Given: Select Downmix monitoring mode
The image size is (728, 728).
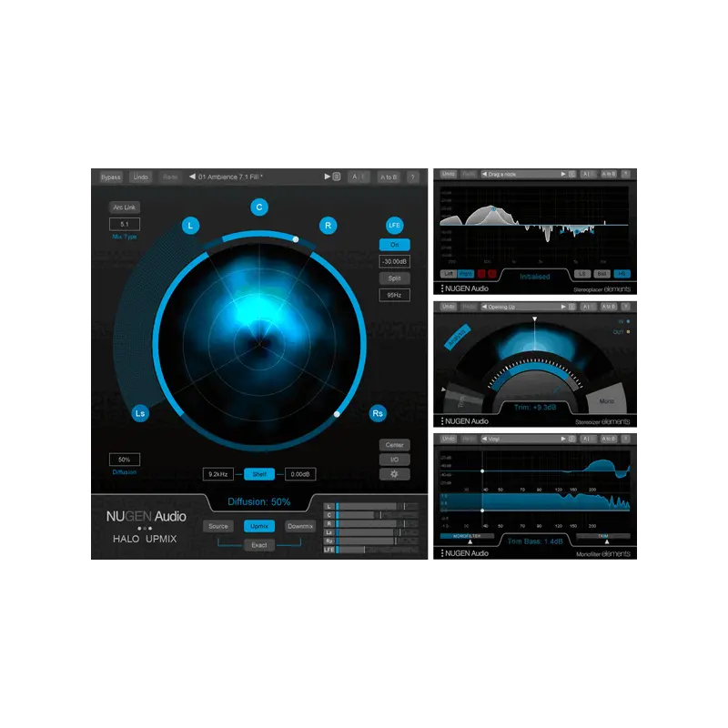Looking at the screenshot, I should (x=300, y=526).
